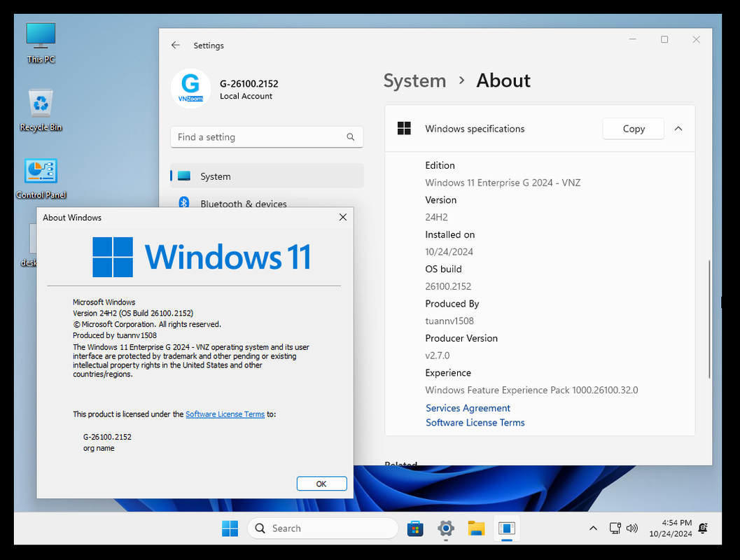The height and width of the screenshot is (560, 740).
Task: Open the clock and date flyout
Action: coord(670,528)
